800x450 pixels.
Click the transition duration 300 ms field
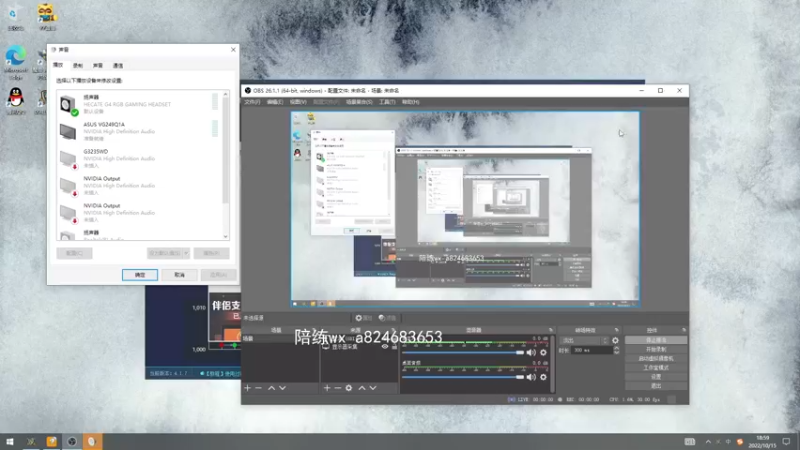pos(592,351)
